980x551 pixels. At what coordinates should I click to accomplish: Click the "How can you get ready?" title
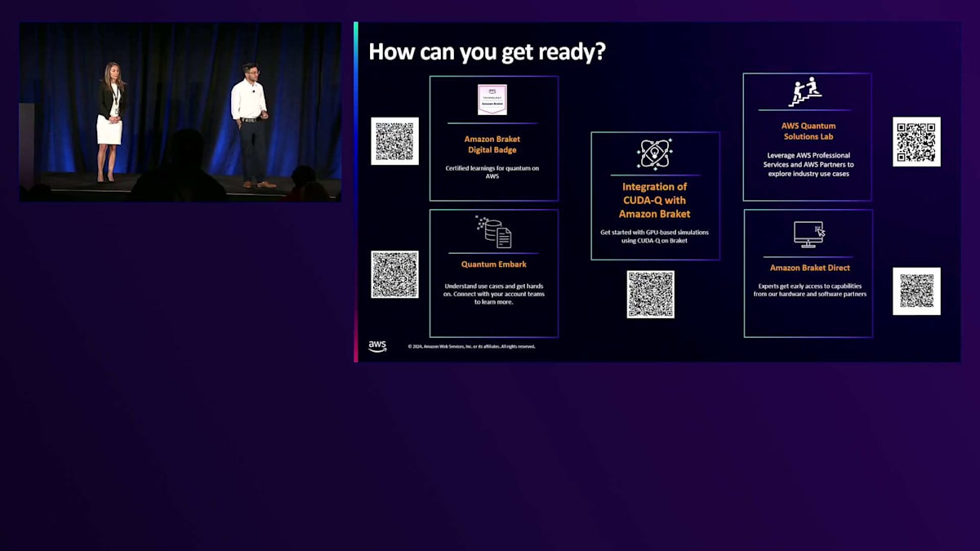pos(487,51)
